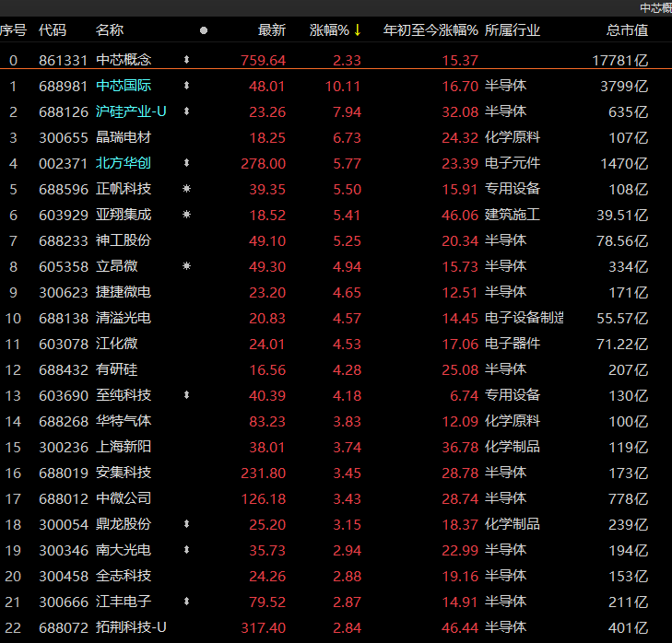This screenshot has width=672, height=643.
Task: Sort by the 代码 column header
Action: (x=53, y=30)
